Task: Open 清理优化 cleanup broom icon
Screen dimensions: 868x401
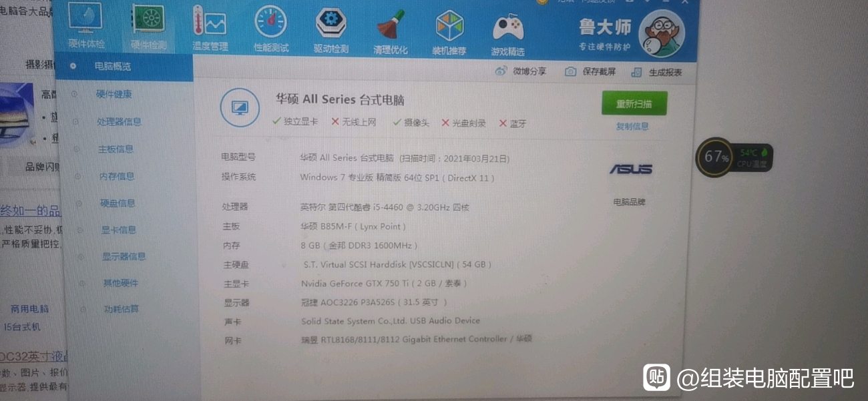Action: point(391,32)
